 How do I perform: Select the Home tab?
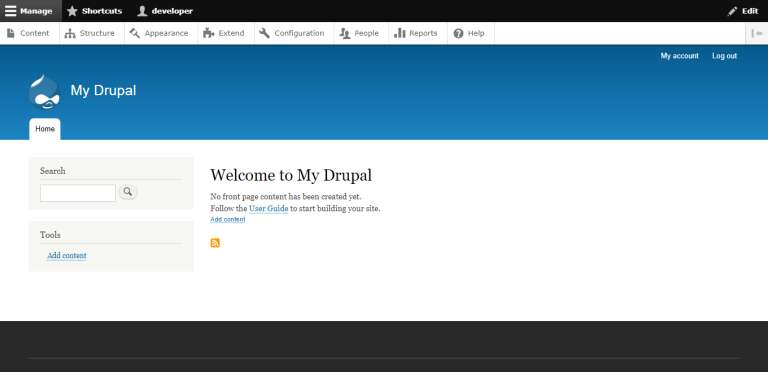tap(45, 129)
